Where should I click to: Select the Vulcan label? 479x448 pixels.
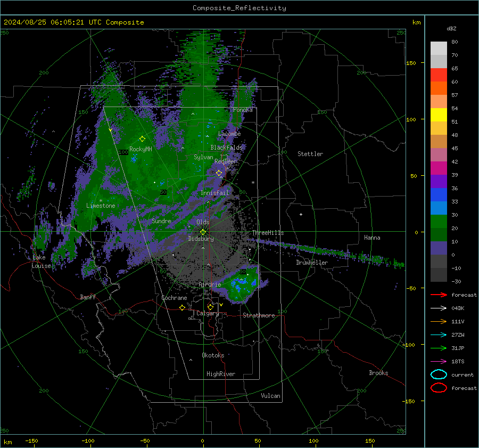270,396
